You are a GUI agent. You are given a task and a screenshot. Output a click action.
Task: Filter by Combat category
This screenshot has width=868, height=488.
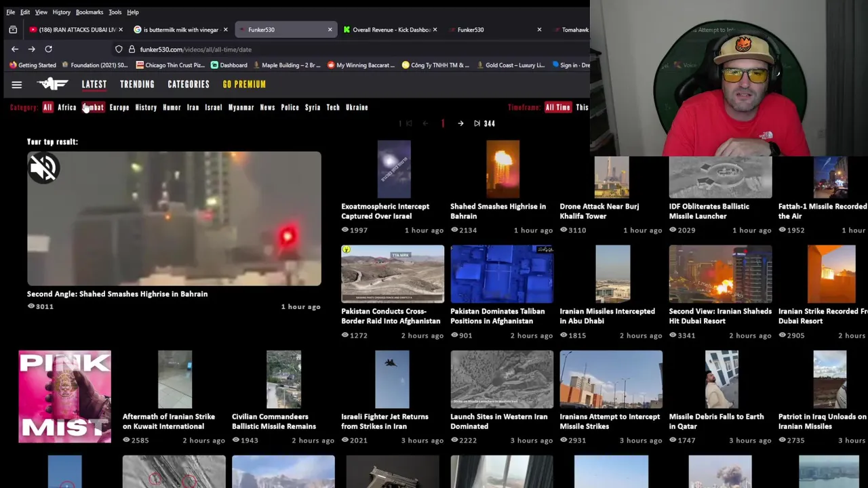tap(93, 107)
